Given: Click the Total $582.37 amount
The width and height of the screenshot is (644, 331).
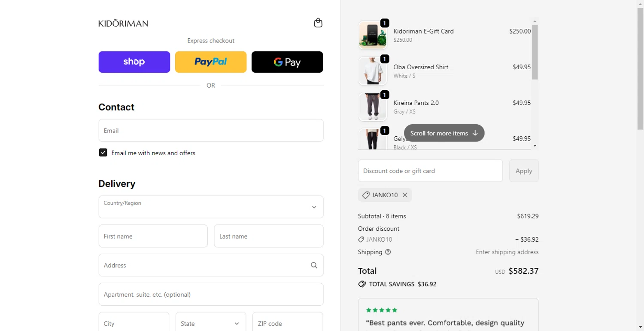Looking at the screenshot, I should pyautogui.click(x=523, y=271).
